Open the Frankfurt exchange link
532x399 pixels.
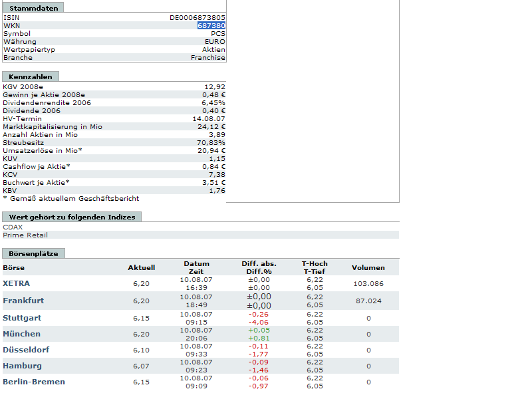point(23,301)
